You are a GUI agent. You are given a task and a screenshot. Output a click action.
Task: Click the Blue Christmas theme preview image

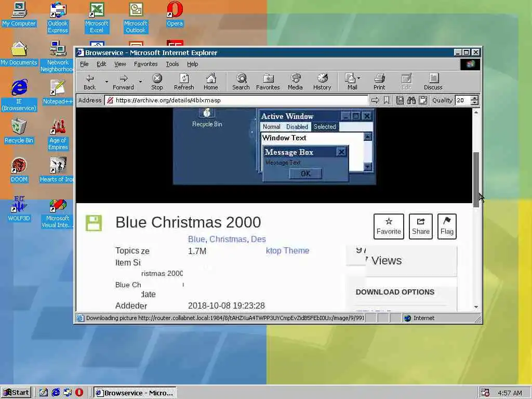click(x=274, y=146)
